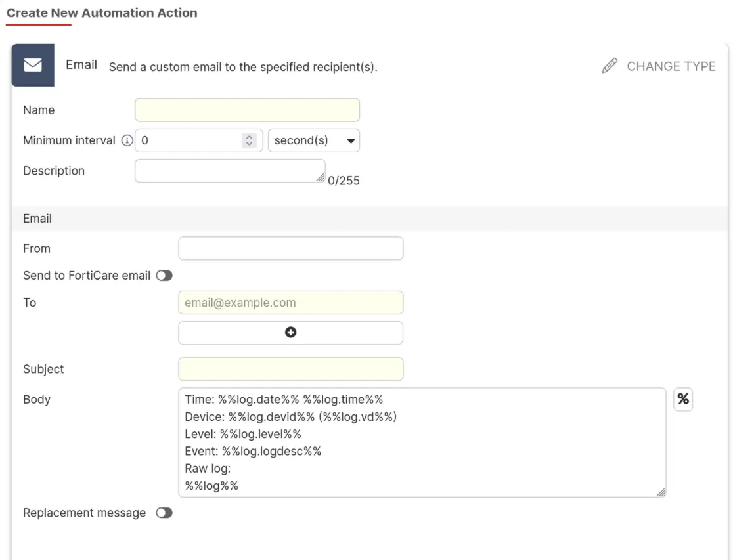Click the Name input field
The image size is (733, 560).
[247, 110]
